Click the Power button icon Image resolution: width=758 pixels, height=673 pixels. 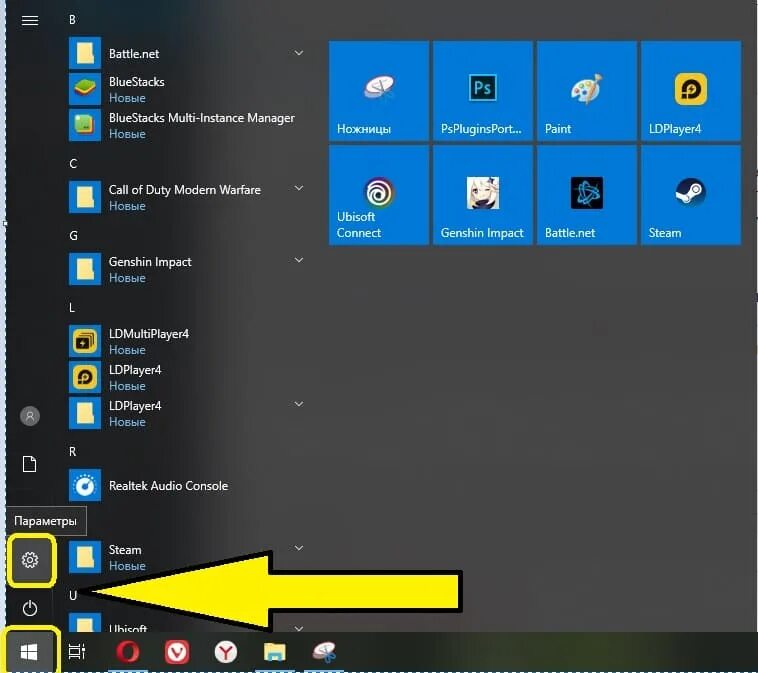[30, 608]
